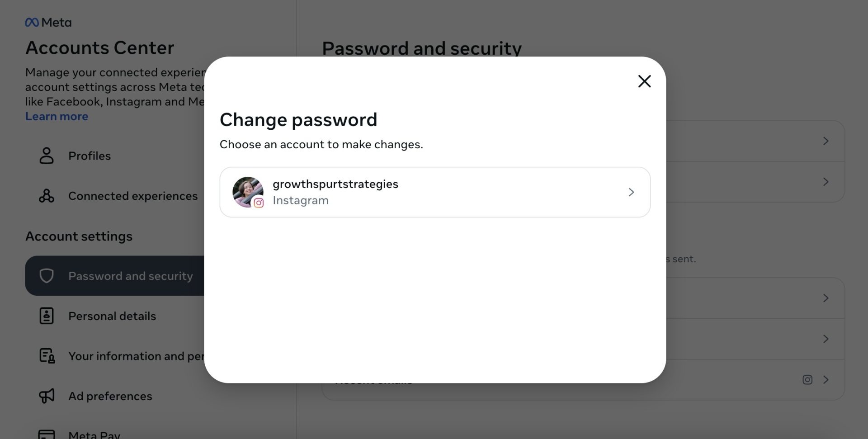The width and height of the screenshot is (868, 439).
Task: Close the Change password dialog
Action: point(644,81)
